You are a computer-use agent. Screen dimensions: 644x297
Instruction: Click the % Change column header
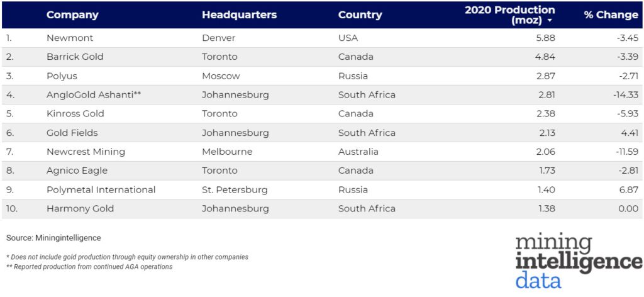[x=611, y=15]
